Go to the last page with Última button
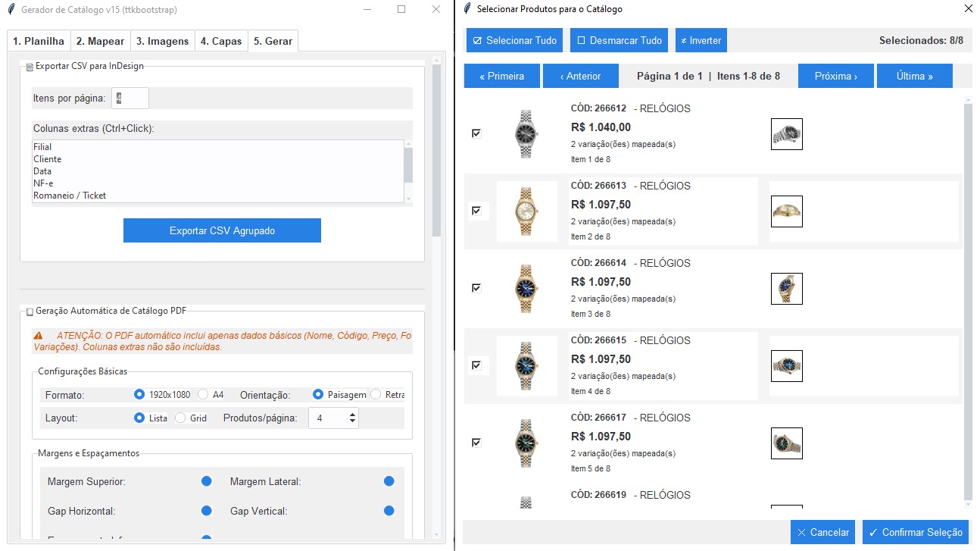The image size is (980, 551). point(914,75)
